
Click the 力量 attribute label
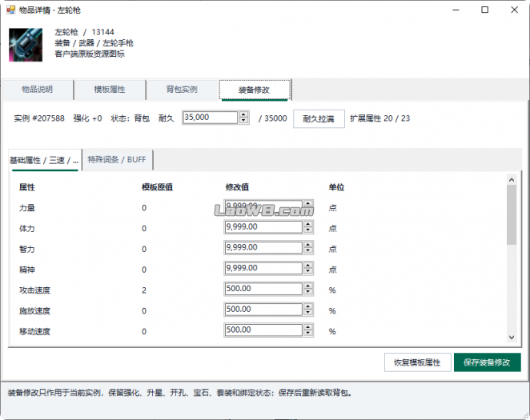coord(27,208)
